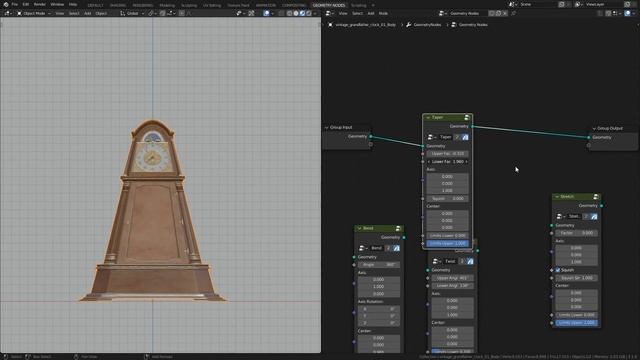This screenshot has height=360, width=640.
Task: Click the Bend node's Angle field
Action: (379, 265)
